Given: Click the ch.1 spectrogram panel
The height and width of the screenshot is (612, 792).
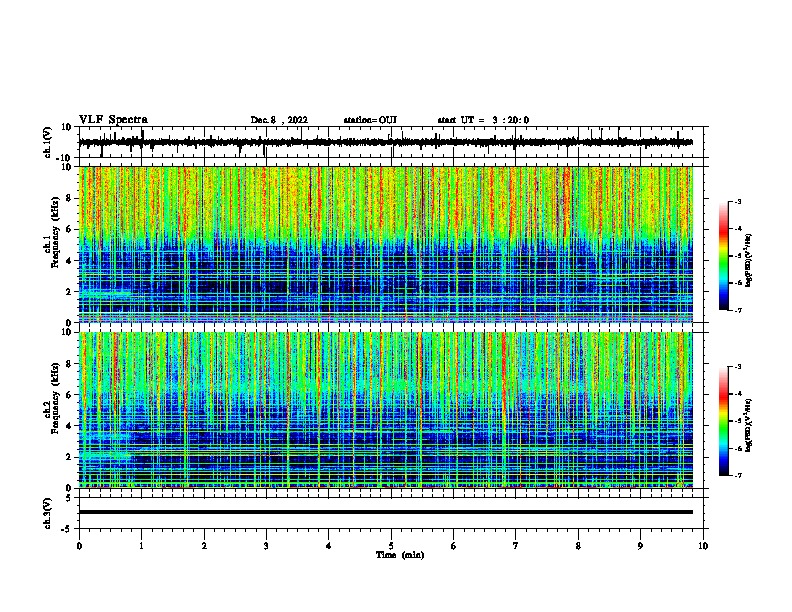Looking at the screenshot, I should 386,244.
